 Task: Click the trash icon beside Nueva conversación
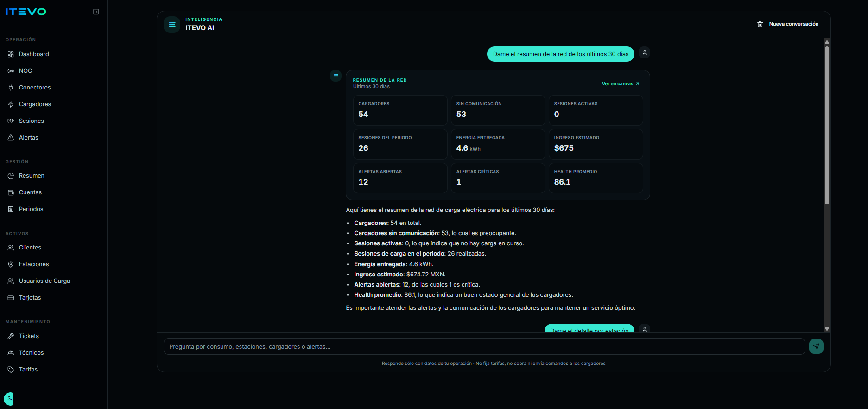click(x=760, y=24)
